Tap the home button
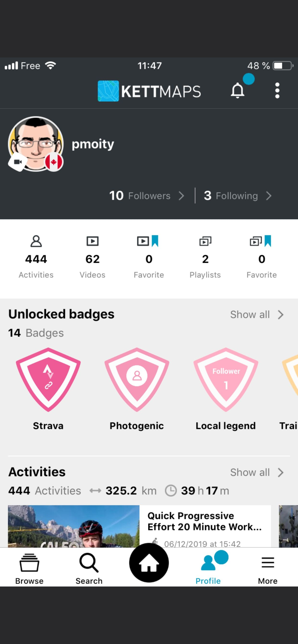 [149, 563]
